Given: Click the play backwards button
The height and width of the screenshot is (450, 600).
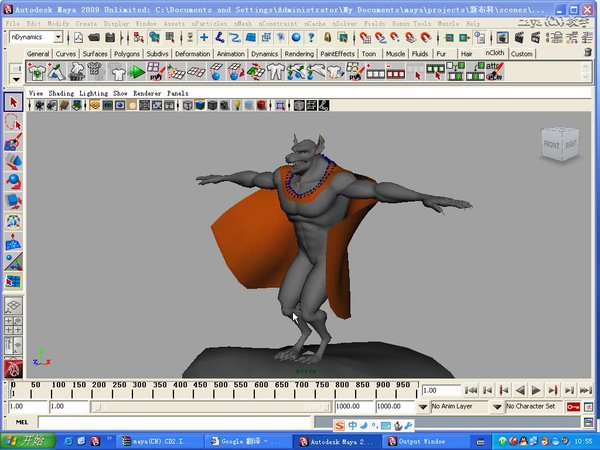Looking at the screenshot, I should [520, 390].
